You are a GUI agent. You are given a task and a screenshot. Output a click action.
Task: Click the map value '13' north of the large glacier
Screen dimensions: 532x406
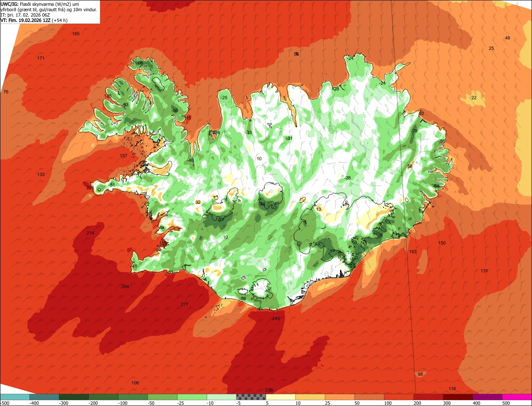click(318, 209)
